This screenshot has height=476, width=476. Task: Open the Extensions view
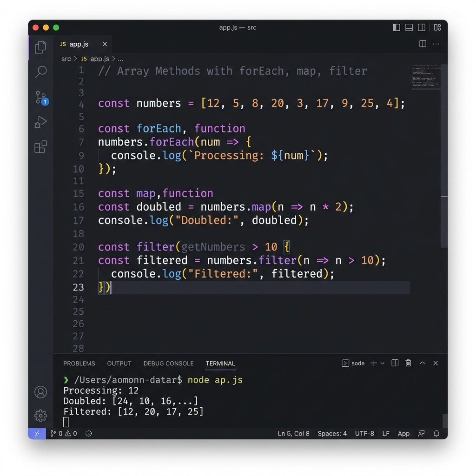(41, 147)
